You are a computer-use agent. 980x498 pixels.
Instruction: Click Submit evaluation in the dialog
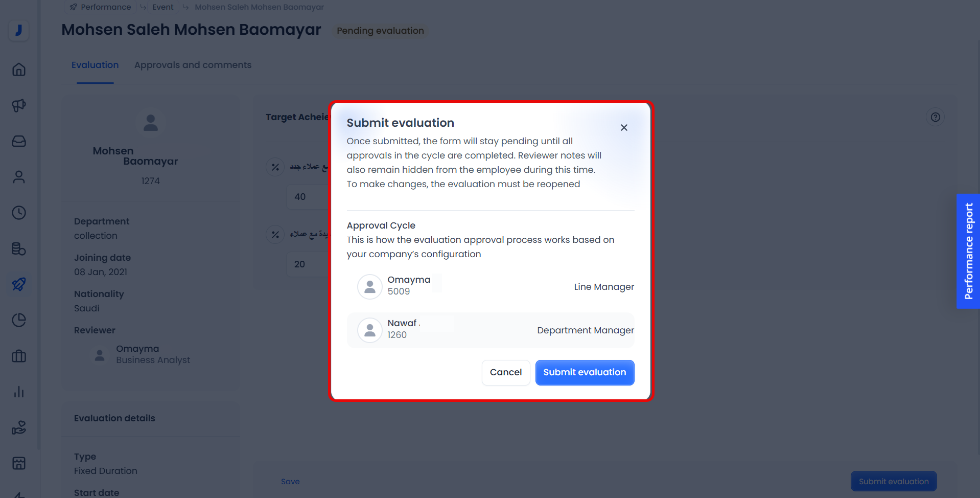coord(585,372)
